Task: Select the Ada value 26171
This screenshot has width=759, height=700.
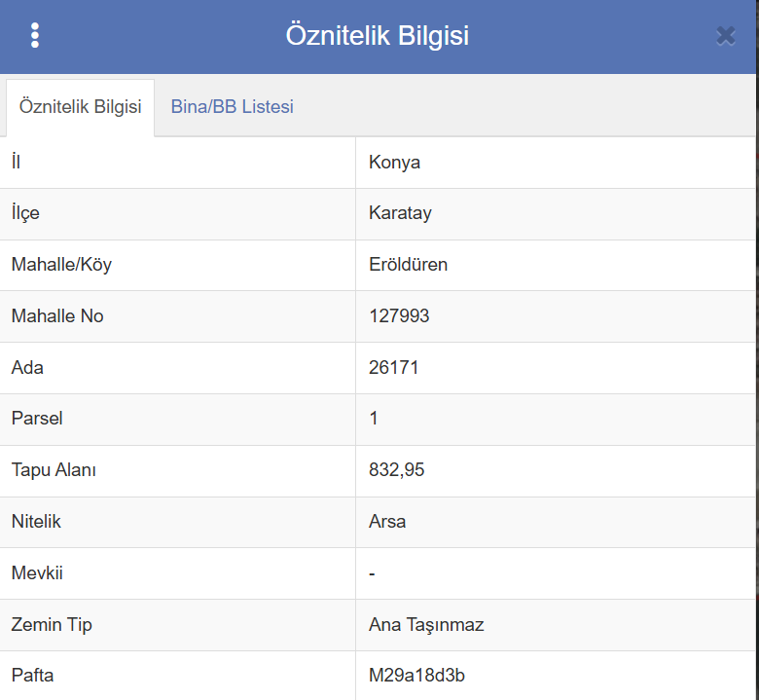Action: pos(394,368)
